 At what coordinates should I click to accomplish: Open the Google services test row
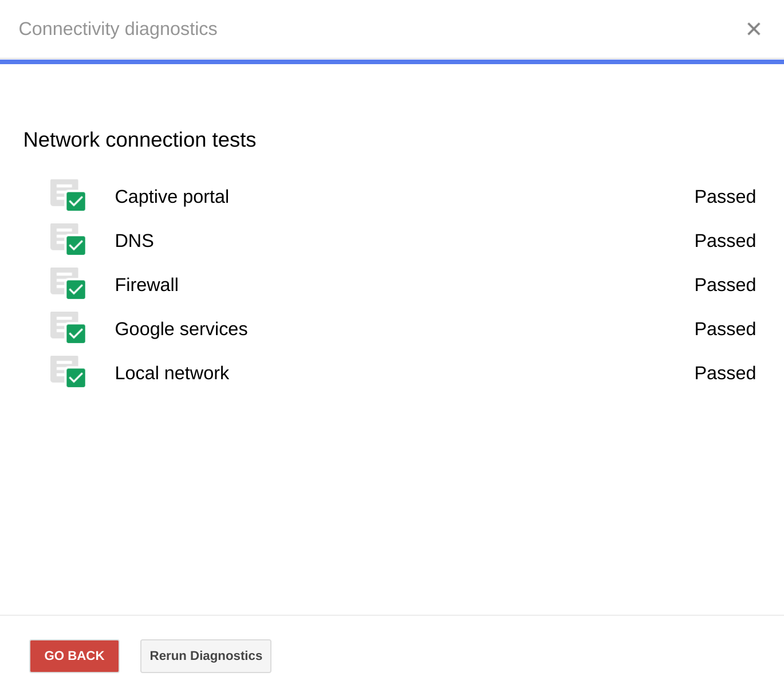pyautogui.click(x=181, y=329)
